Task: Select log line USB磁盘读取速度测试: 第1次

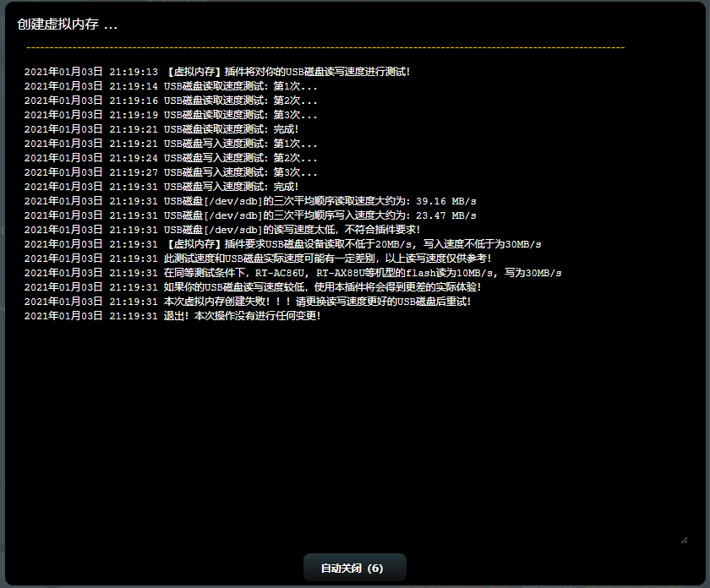Action: coord(171,86)
